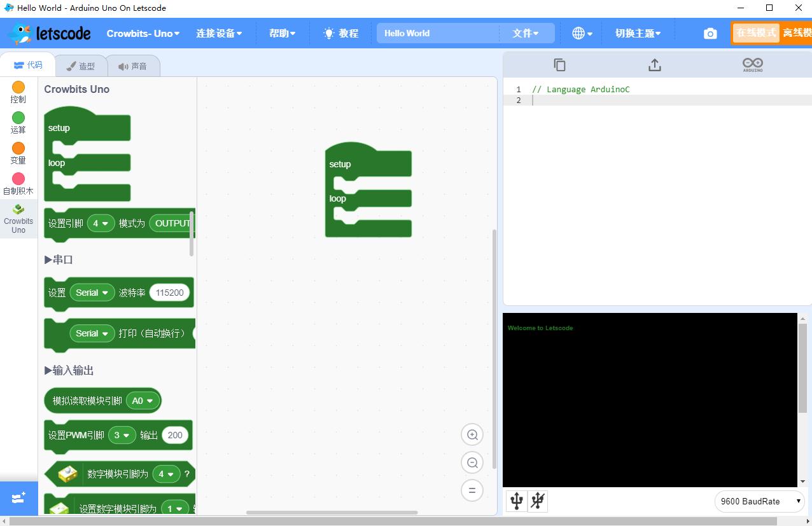The height and width of the screenshot is (526, 812).
Task: Click the 115200 baud value field
Action: click(169, 293)
